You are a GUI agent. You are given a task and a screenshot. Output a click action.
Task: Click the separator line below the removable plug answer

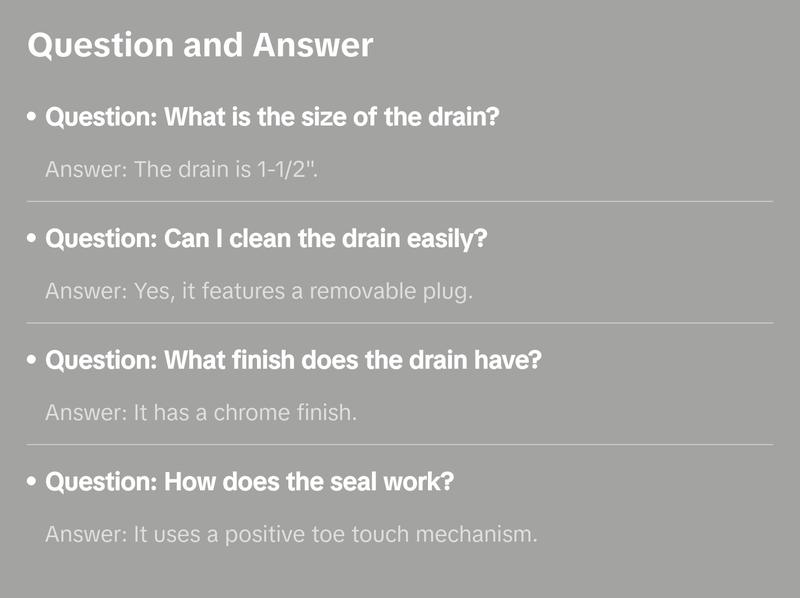click(x=400, y=323)
